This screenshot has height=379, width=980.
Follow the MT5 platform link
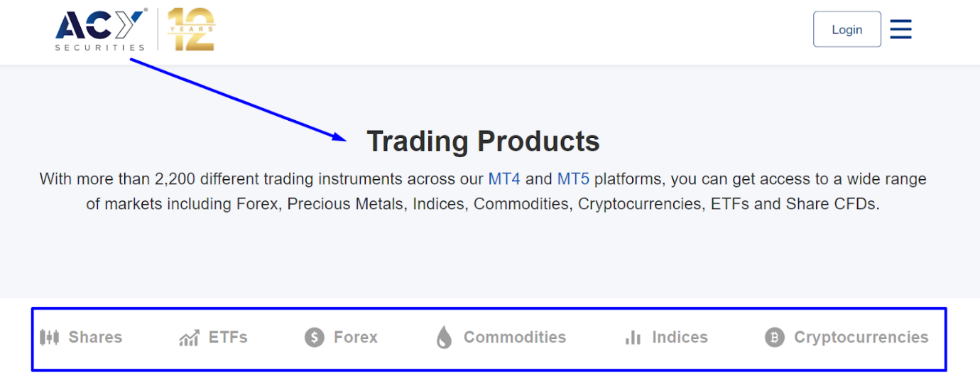coord(573,178)
